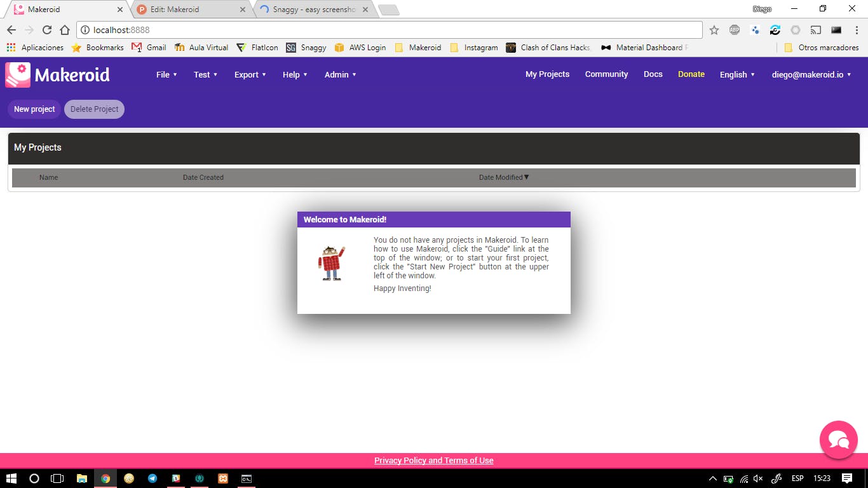
Task: Click the Makeroid logo in the header
Action: click(58, 75)
